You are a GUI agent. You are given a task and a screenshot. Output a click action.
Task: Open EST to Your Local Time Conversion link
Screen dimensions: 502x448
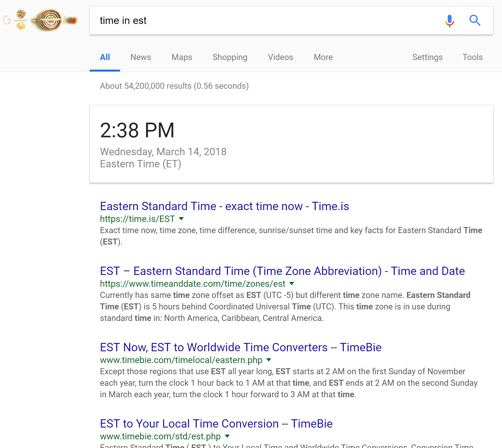coord(216,424)
